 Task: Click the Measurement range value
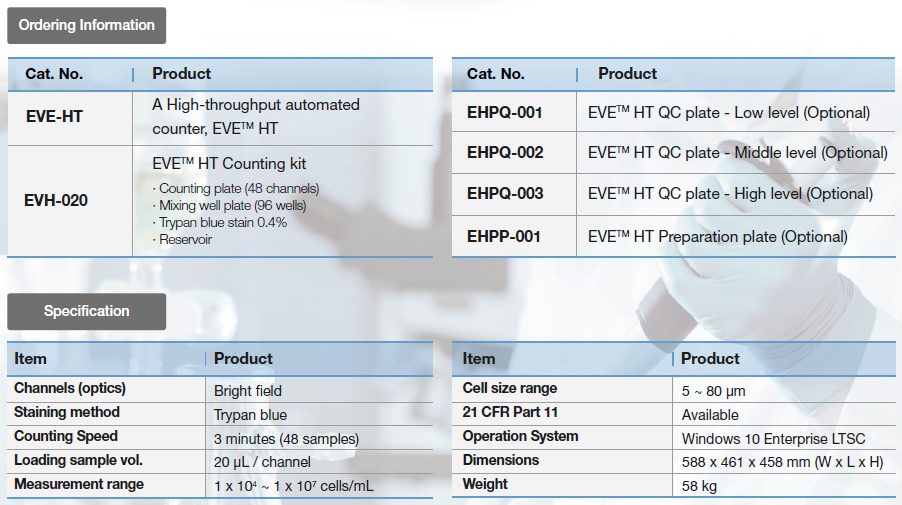coord(294,487)
